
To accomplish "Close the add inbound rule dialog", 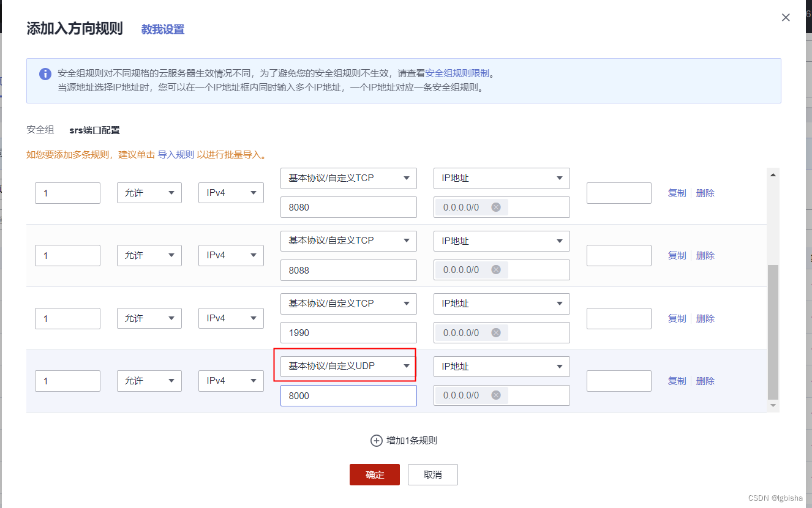I will (x=786, y=18).
